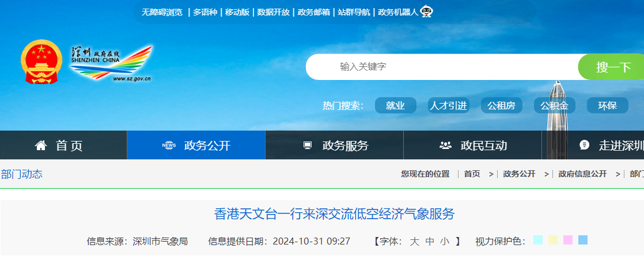Choose the cyan eye-protection color swatch
644x275 pixels.
[x=538, y=240]
